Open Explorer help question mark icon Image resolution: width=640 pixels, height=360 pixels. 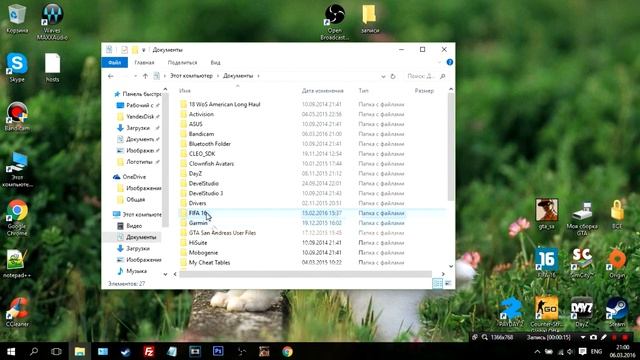pyautogui.click(x=449, y=62)
